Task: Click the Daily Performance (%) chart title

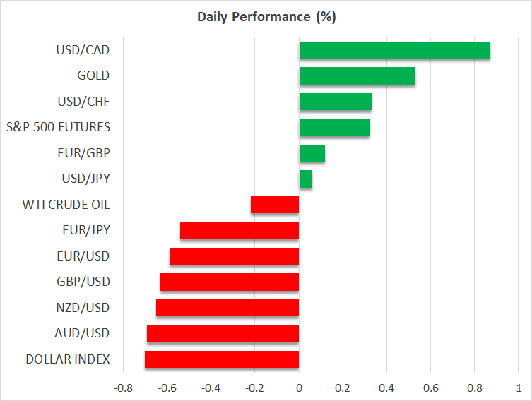Action: [266, 16]
